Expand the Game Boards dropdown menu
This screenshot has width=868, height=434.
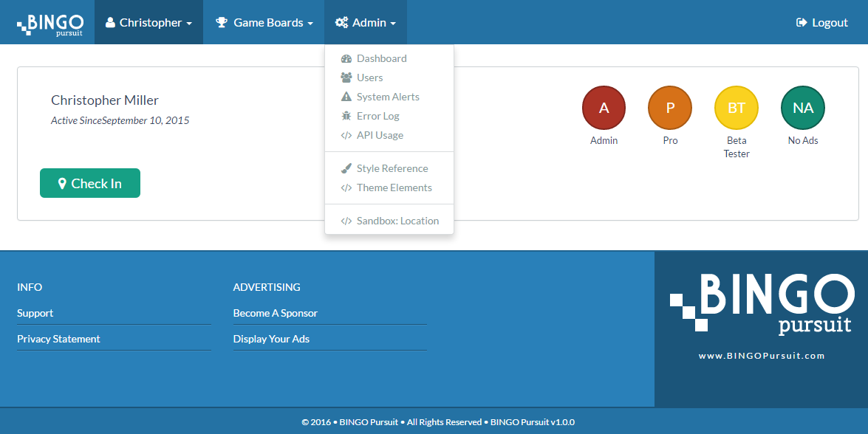(264, 23)
